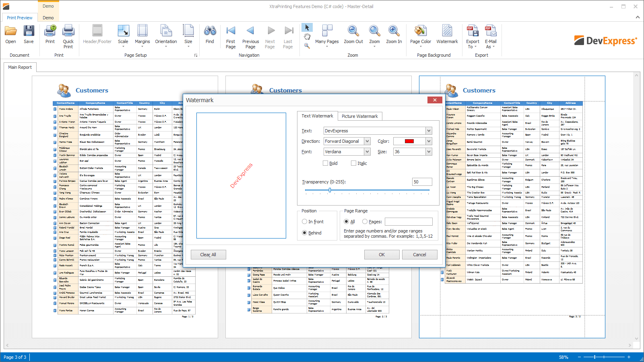Click the horizontal scrollbar right arrow
The width and height of the screenshot is (644, 362).
[x=630, y=345]
